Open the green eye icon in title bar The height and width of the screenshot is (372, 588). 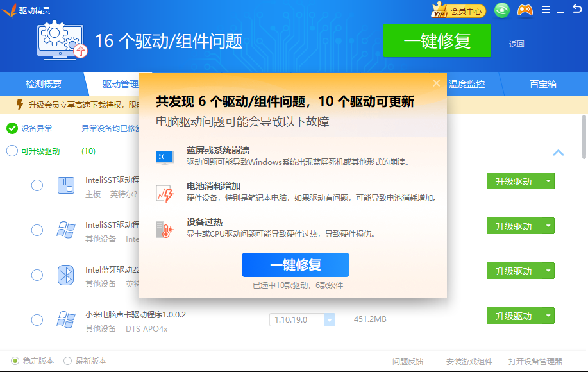tap(502, 10)
